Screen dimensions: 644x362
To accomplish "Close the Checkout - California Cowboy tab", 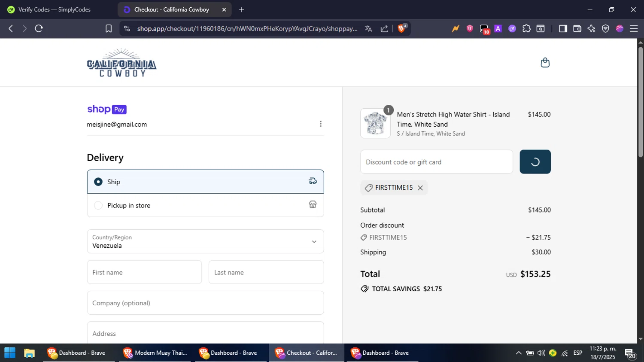I will (224, 9).
